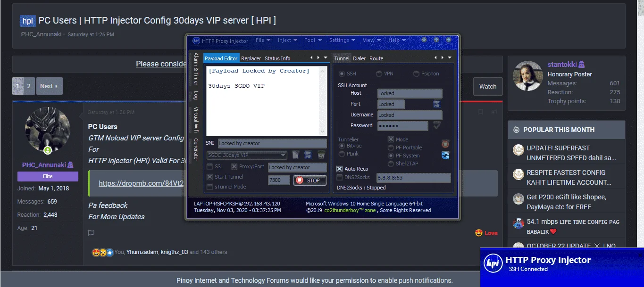Click the icon beside RESPITE FASTEST CONFIG thread
The height and width of the screenshot is (287, 644).
(519, 174)
